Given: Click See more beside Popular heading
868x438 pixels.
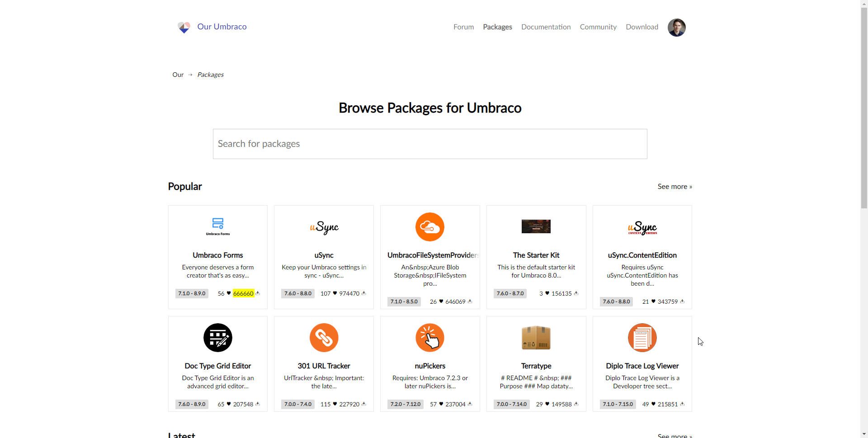Looking at the screenshot, I should pyautogui.click(x=675, y=186).
